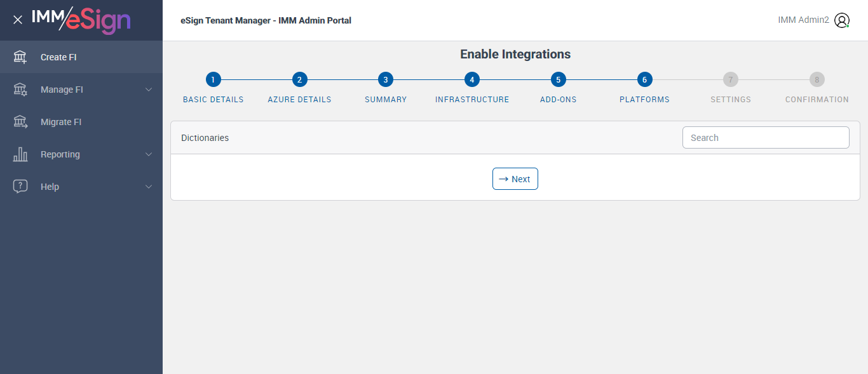Select the Migrate FI menu item
Screen dimensions: 868x374
click(x=61, y=122)
